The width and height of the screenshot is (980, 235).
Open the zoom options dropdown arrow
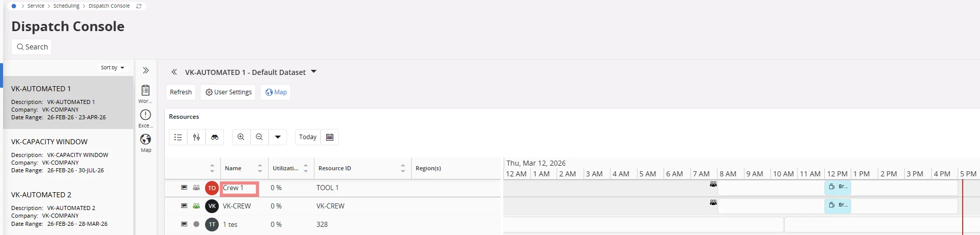click(278, 137)
